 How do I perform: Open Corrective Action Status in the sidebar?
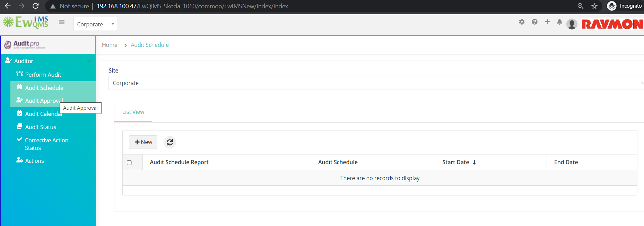[x=46, y=144]
